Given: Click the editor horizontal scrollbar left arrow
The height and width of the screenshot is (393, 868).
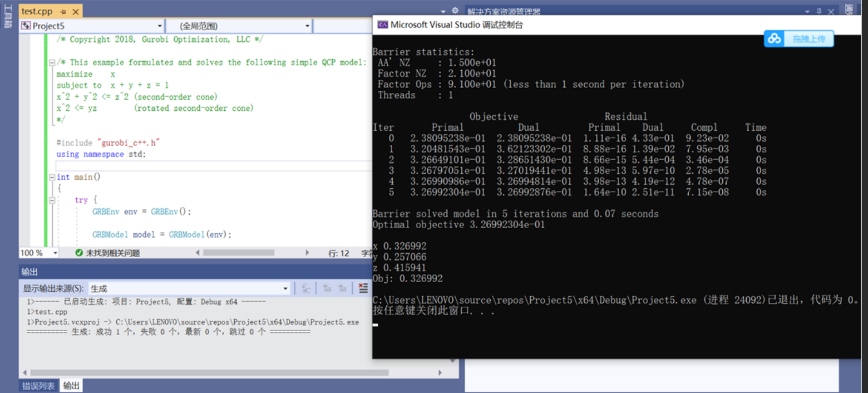Looking at the screenshot, I should (198, 253).
